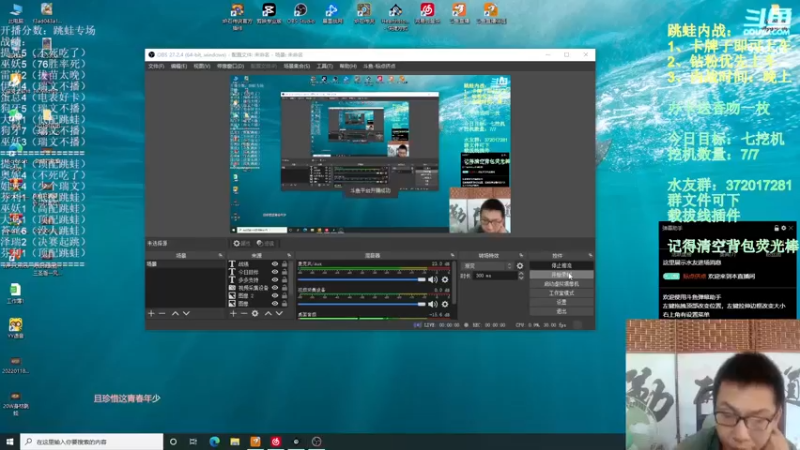Move the scene up in the Scenes panel
800x450 pixels.
tap(175, 313)
